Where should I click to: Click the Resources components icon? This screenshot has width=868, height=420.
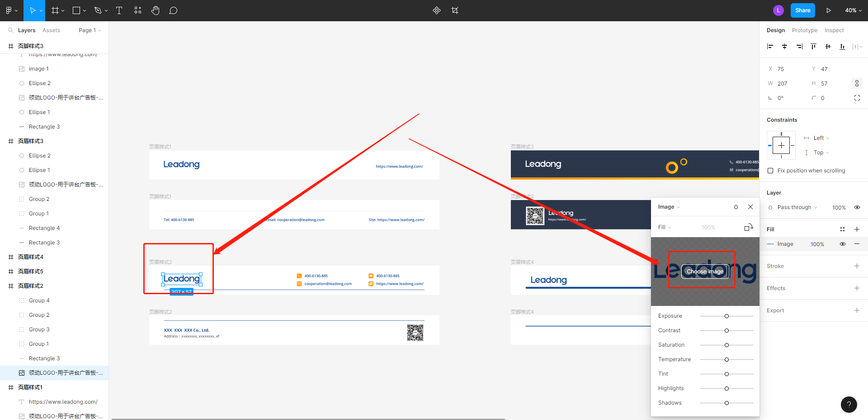[137, 10]
